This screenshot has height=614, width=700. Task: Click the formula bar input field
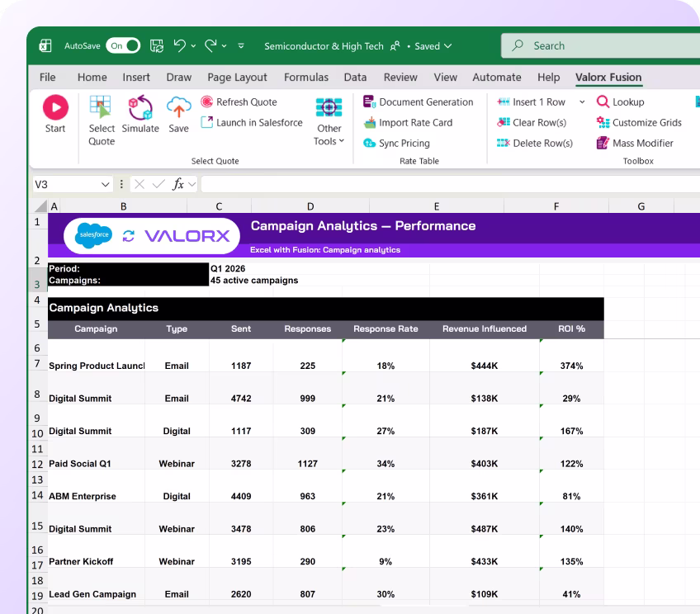pyautogui.click(x=451, y=184)
